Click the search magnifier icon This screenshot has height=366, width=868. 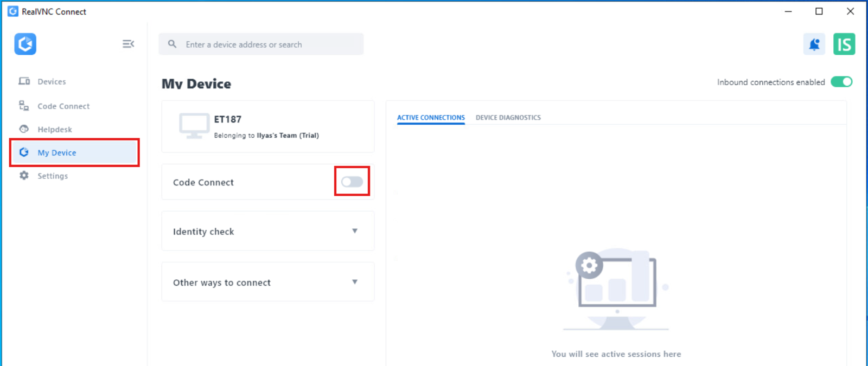coord(172,44)
